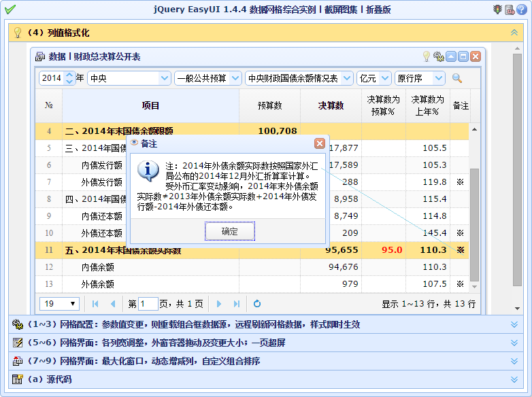Click the table icon of the 源代码 panel
Viewport: 532px width, 397px height.
[x=18, y=379]
